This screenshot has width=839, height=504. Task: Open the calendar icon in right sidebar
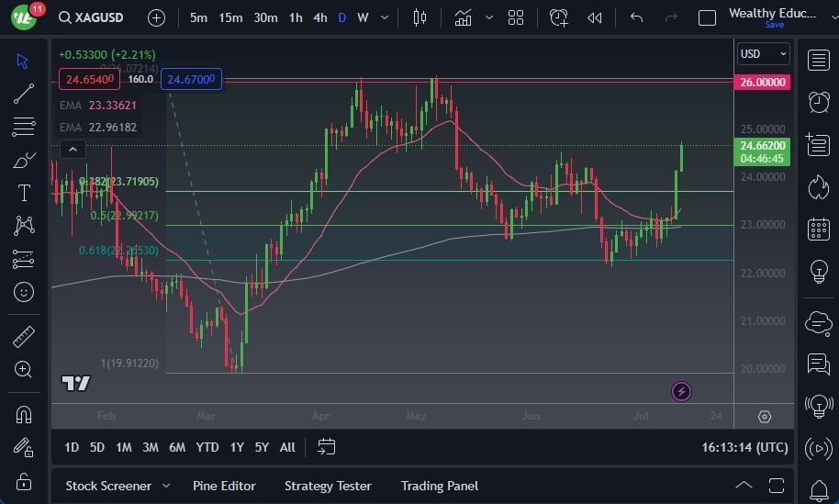point(818,230)
